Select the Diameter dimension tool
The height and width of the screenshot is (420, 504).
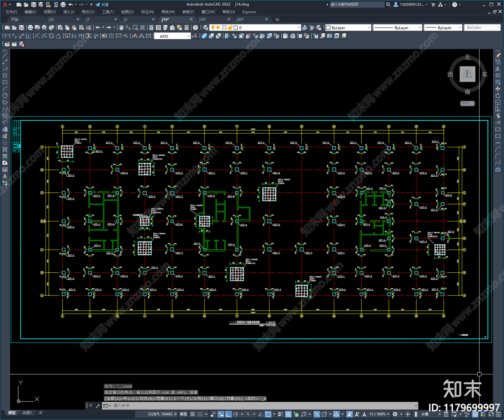51,36
